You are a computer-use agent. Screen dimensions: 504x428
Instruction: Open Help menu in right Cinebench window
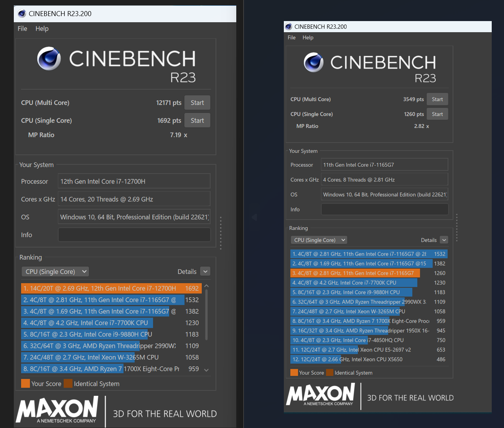[308, 38]
